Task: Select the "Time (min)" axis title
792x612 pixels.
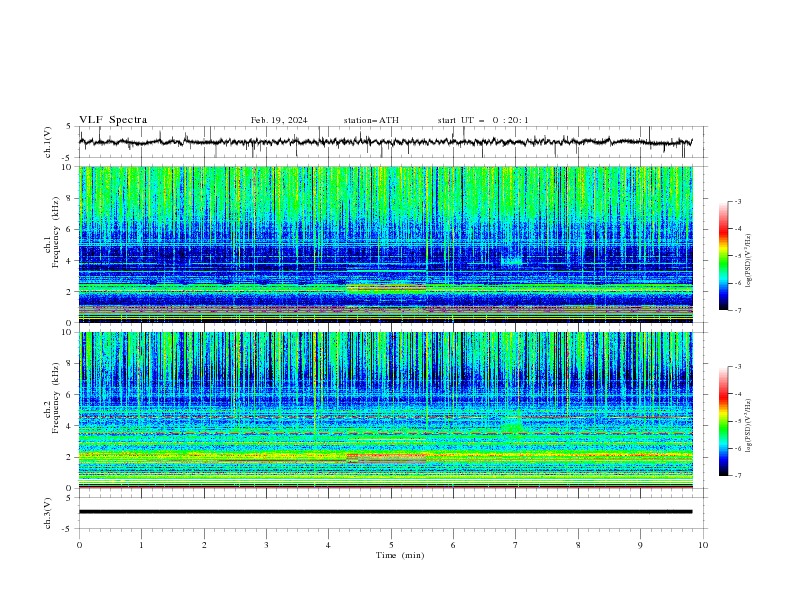Action: click(x=400, y=555)
